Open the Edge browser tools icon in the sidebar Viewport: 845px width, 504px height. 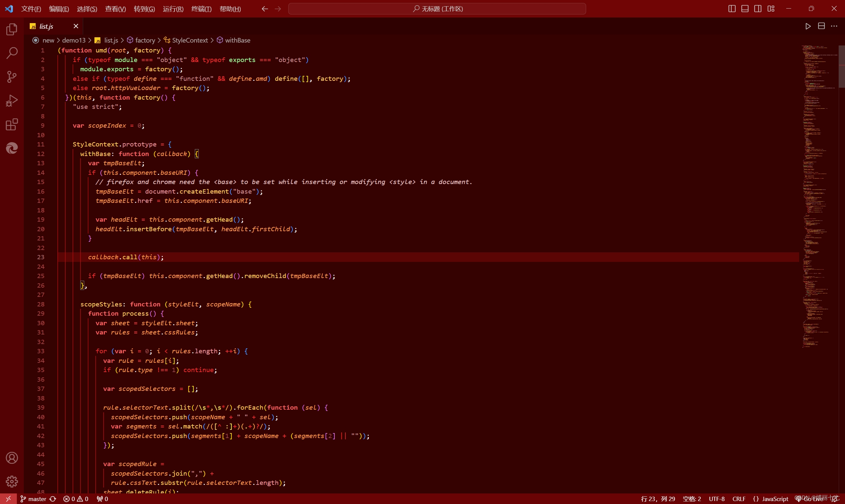12,148
